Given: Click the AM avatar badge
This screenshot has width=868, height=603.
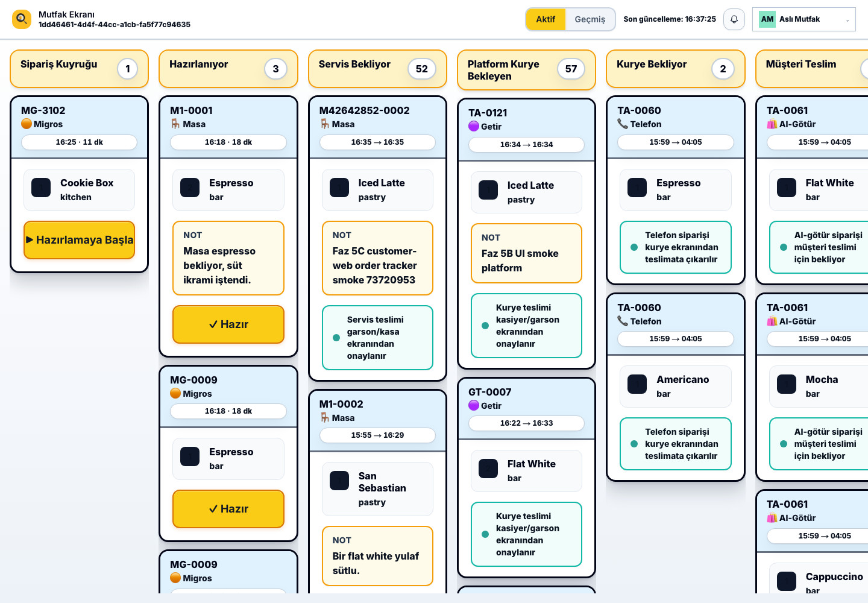Looking at the screenshot, I should 767,19.
